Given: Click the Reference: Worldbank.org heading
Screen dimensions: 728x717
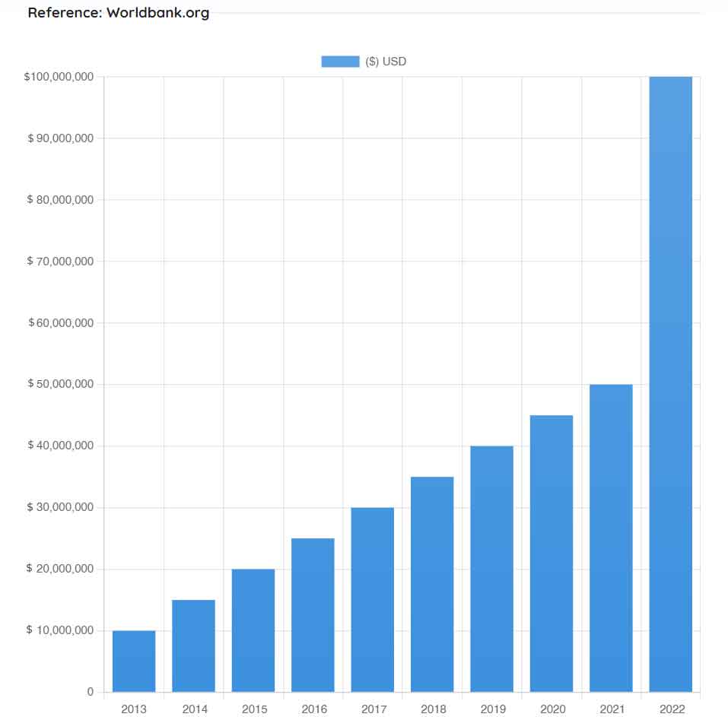Looking at the screenshot, I should (119, 13).
